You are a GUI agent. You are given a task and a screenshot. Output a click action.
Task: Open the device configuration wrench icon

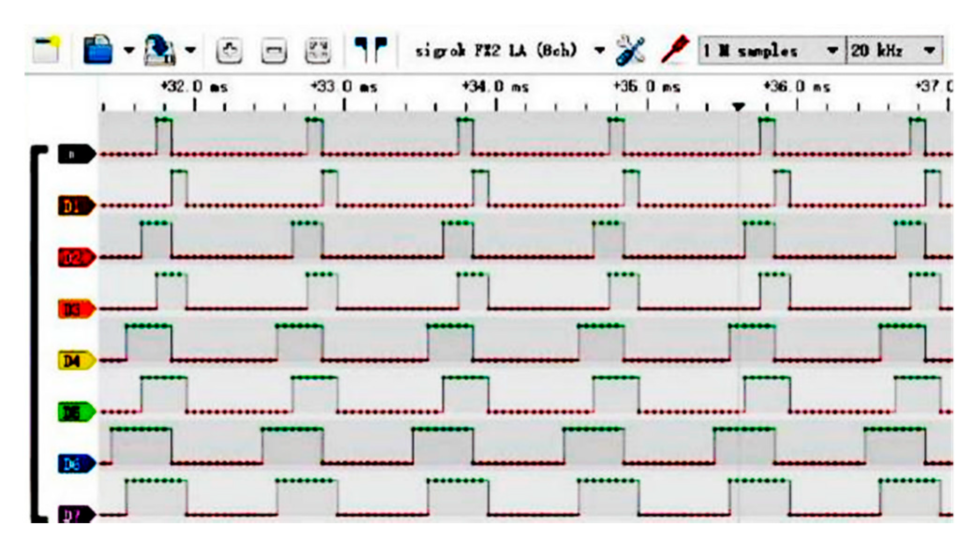click(x=631, y=50)
